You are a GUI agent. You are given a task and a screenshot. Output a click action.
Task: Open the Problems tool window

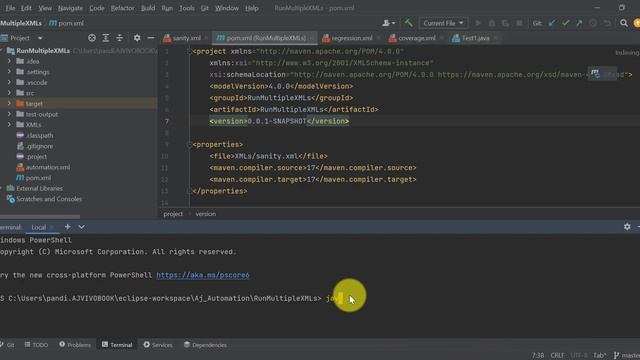(x=75, y=345)
